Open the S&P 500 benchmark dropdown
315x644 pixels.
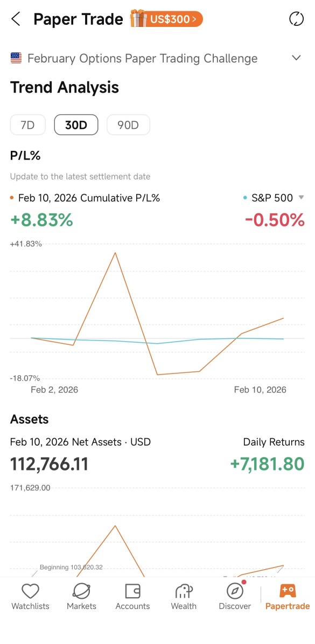(x=301, y=198)
